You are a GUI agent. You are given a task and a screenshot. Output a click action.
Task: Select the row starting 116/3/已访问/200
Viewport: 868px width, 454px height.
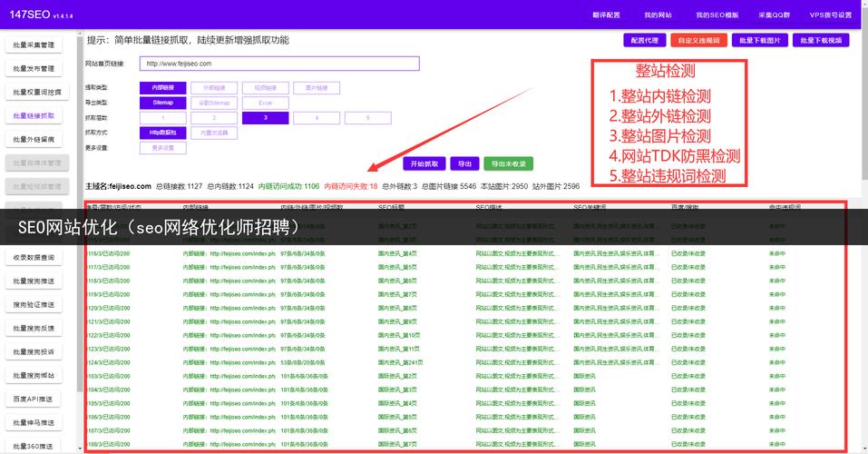[x=465, y=253]
